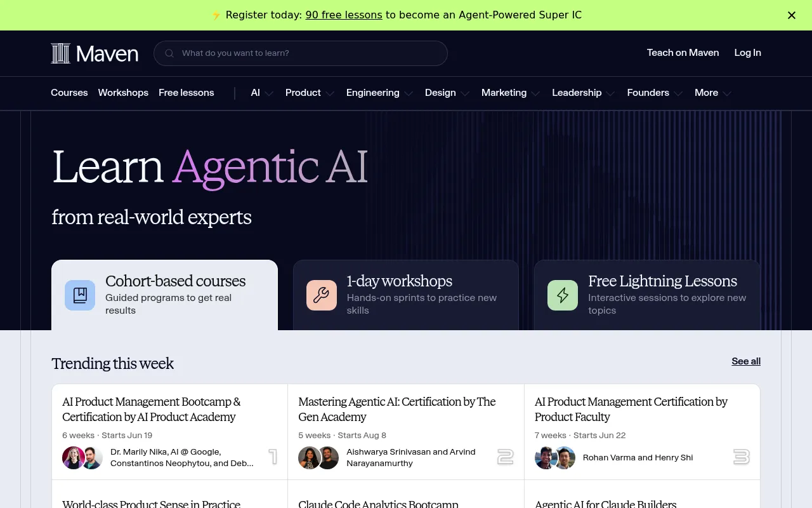Open the Workshops nav link

pos(123,93)
